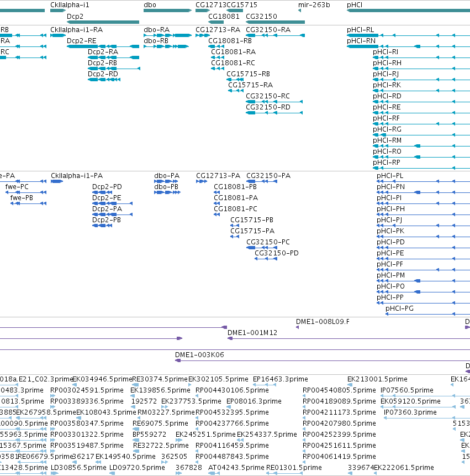Click the CG32150 gene label

click(x=261, y=17)
